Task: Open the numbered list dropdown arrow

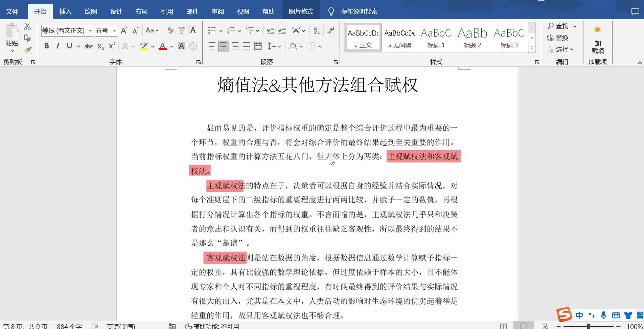Action: pos(240,31)
